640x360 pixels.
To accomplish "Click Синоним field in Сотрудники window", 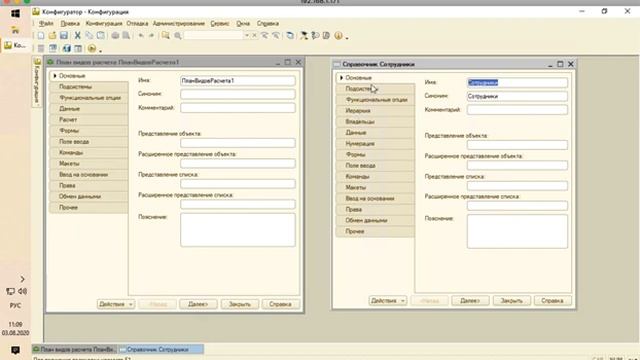I will coord(517,96).
